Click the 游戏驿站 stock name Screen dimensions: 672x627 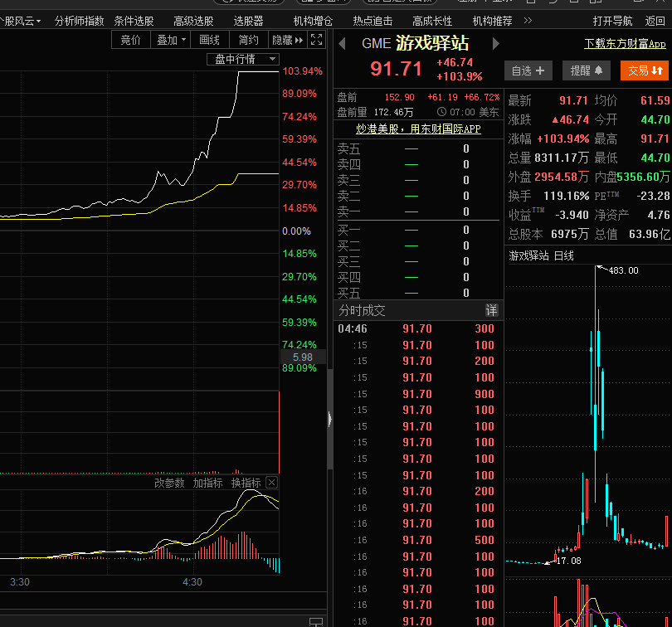432,43
